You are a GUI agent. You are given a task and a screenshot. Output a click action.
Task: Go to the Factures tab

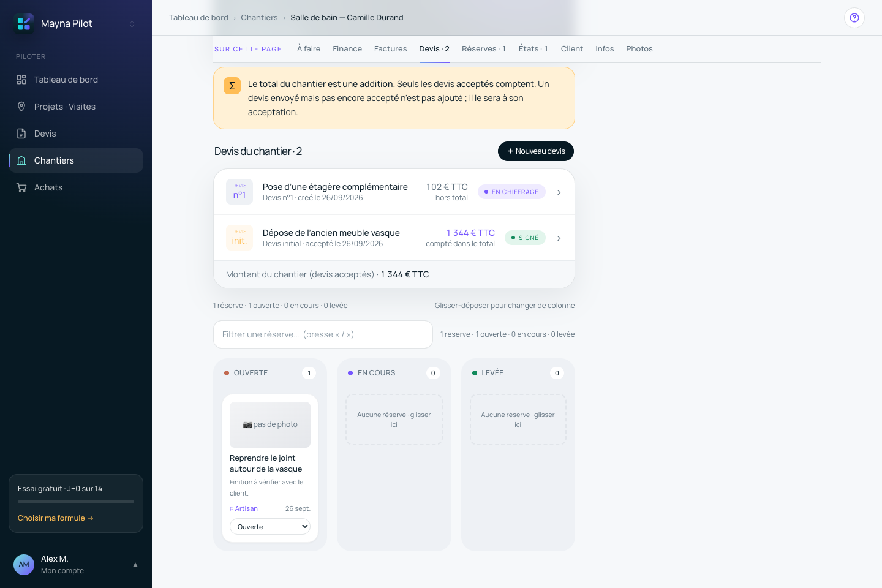[x=390, y=49]
